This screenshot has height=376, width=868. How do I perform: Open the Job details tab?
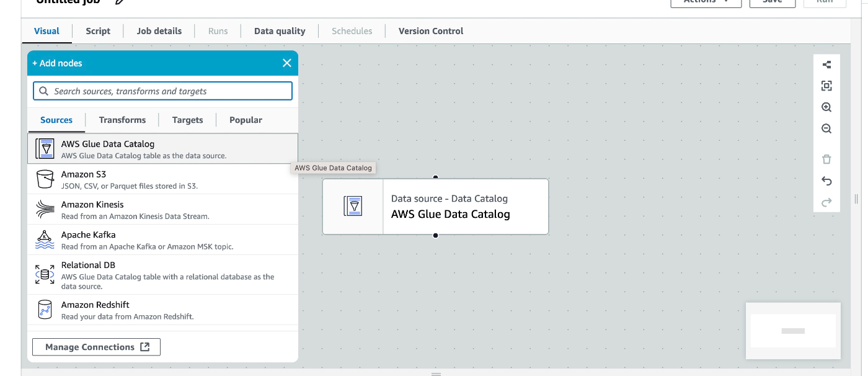coord(159,31)
